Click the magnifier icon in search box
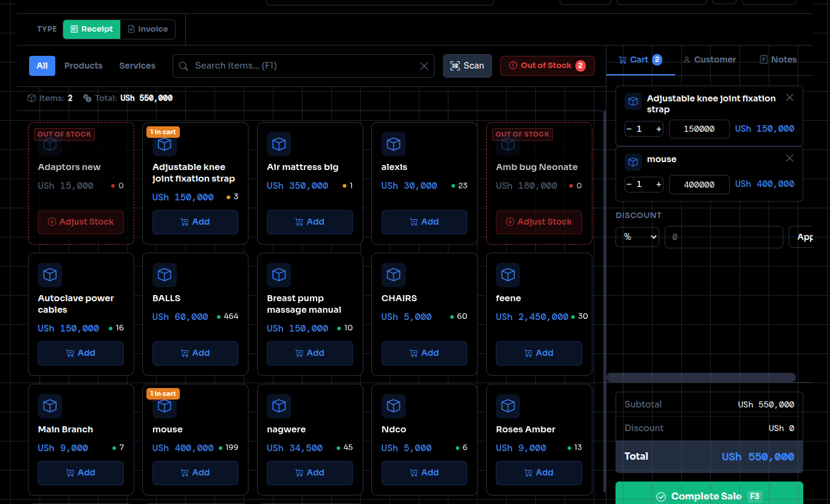 [x=183, y=66]
